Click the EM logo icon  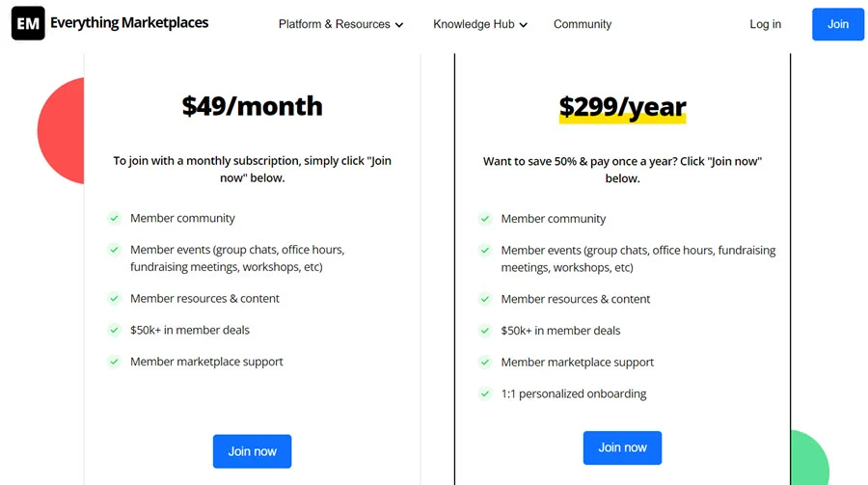(28, 23)
